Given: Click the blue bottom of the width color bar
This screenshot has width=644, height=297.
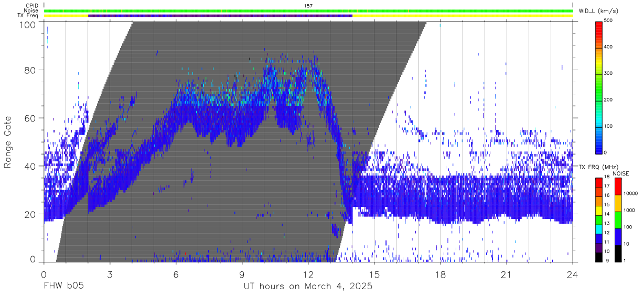Looking at the screenshot, I should click(599, 147).
